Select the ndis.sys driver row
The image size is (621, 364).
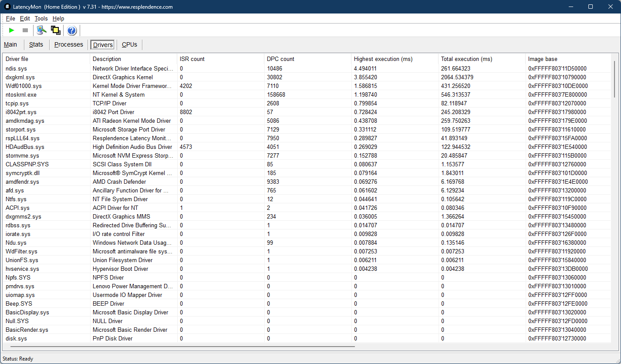point(16,68)
